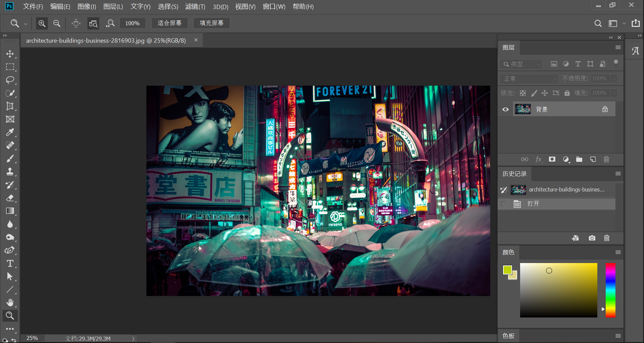
Task: Select the Brush tool
Action: [x=10, y=159]
